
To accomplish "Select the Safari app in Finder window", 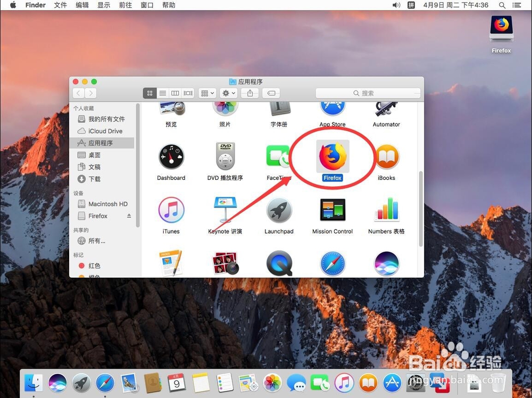I will coord(332,263).
